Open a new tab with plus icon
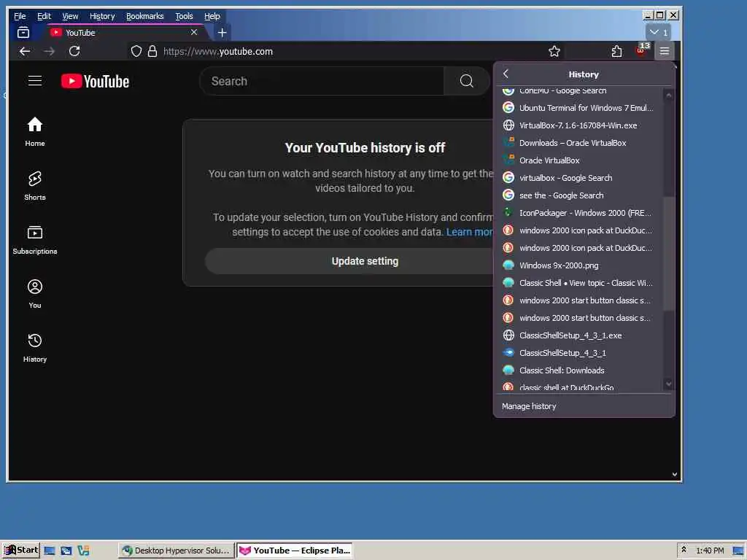Screen dimensions: 747x560 (222, 32)
